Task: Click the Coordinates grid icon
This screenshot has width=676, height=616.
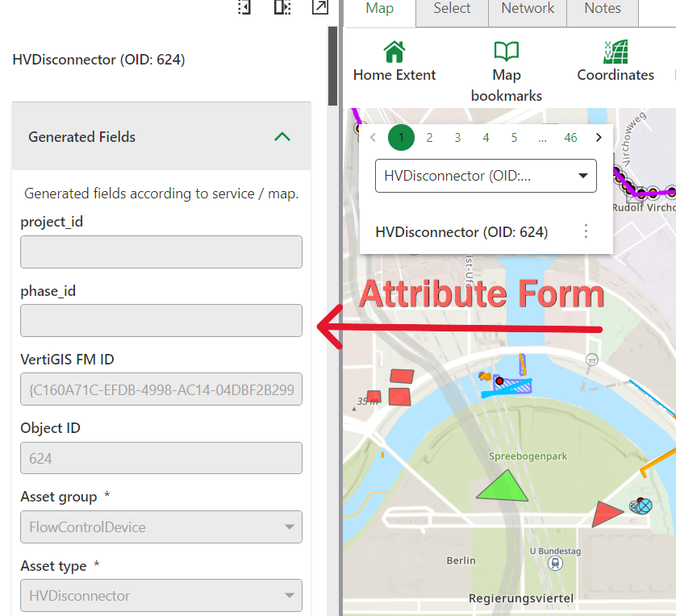Action: 615,50
